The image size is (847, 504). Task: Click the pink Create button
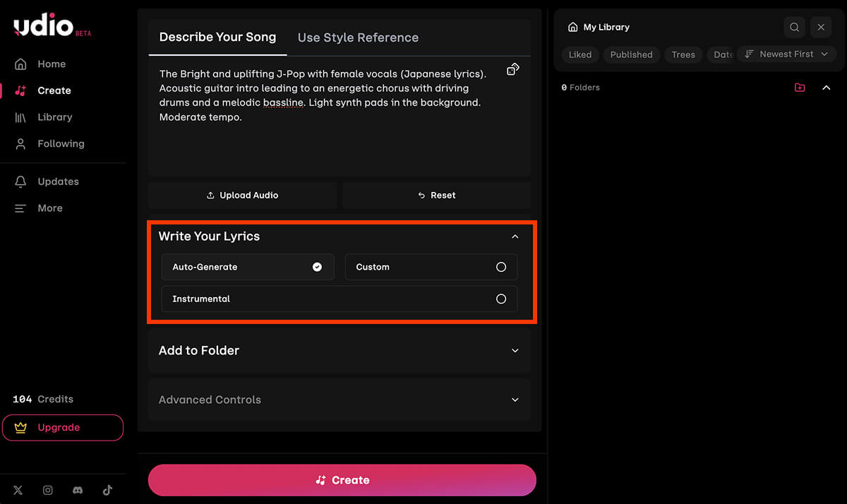coord(342,480)
